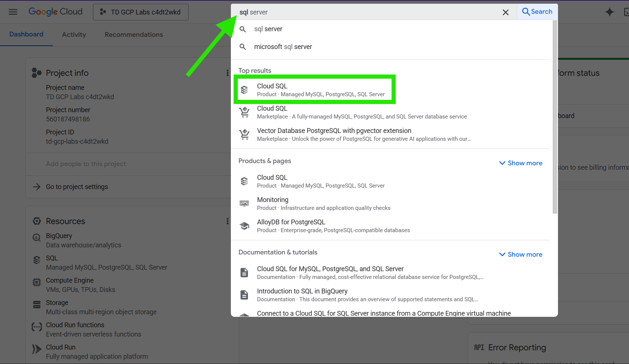
Task: Expand Documentation & tutorials with Show more
Action: (520, 254)
